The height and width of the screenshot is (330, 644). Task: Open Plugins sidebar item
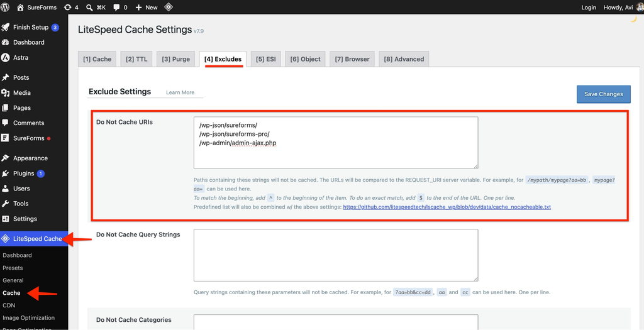tap(23, 173)
